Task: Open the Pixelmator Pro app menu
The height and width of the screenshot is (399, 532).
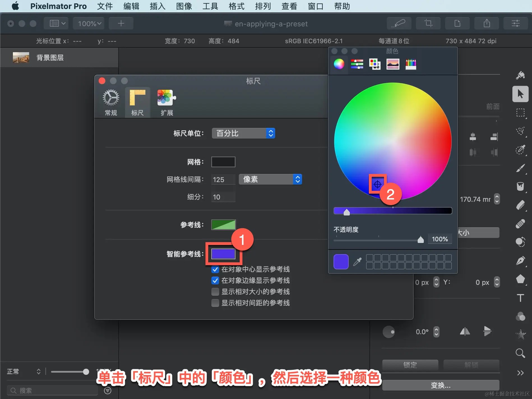Action: [x=59, y=6]
